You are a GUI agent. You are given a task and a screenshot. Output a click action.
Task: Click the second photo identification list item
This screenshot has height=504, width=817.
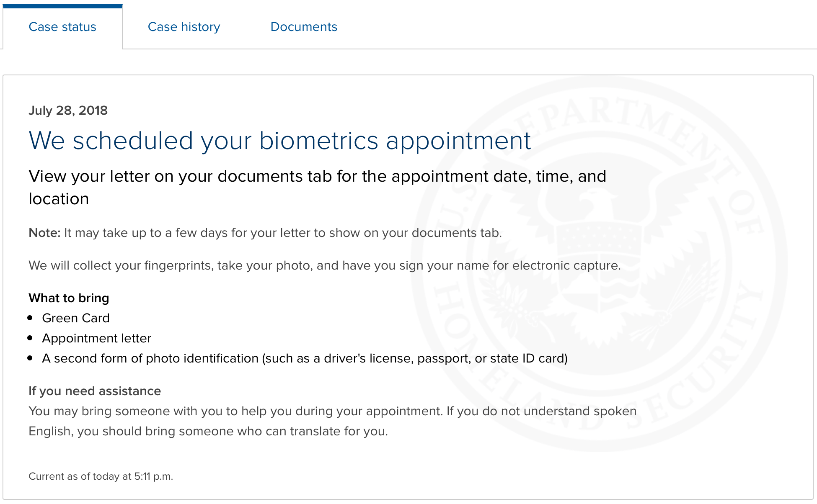(x=305, y=358)
